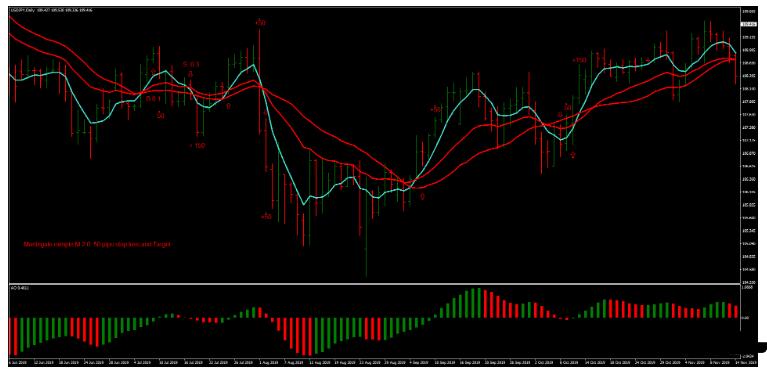Click the '+50' label left of September rally
The image size is (767, 374).
pyautogui.click(x=435, y=110)
